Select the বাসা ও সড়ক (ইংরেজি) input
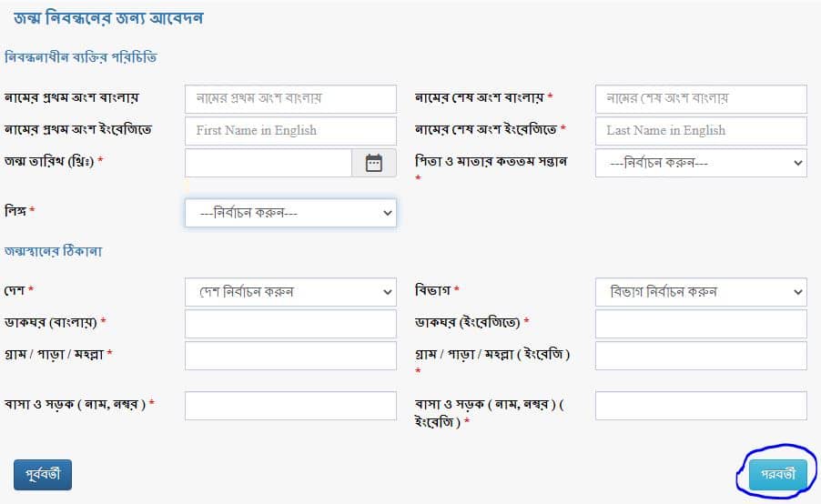821x504 pixels. [701, 406]
